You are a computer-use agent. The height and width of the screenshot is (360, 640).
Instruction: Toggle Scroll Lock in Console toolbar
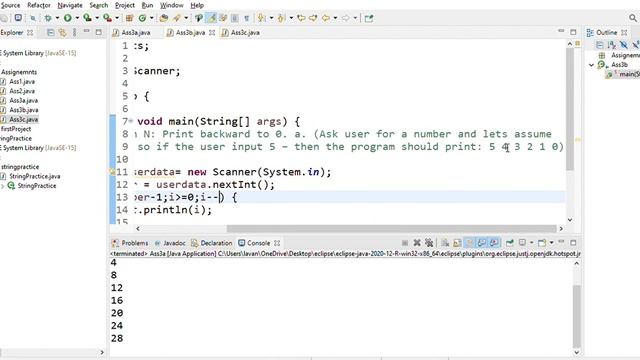tap(457, 243)
